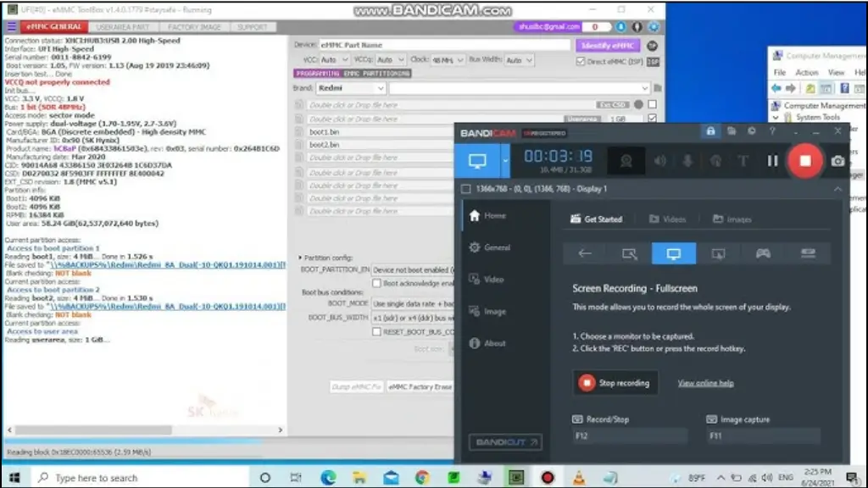Stop recording with the red round button
This screenshot has height=488, width=868.
tap(805, 161)
